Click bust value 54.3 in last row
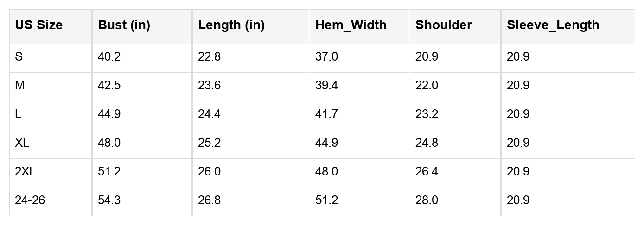Viewport: 644px width, 225px height. point(109,200)
